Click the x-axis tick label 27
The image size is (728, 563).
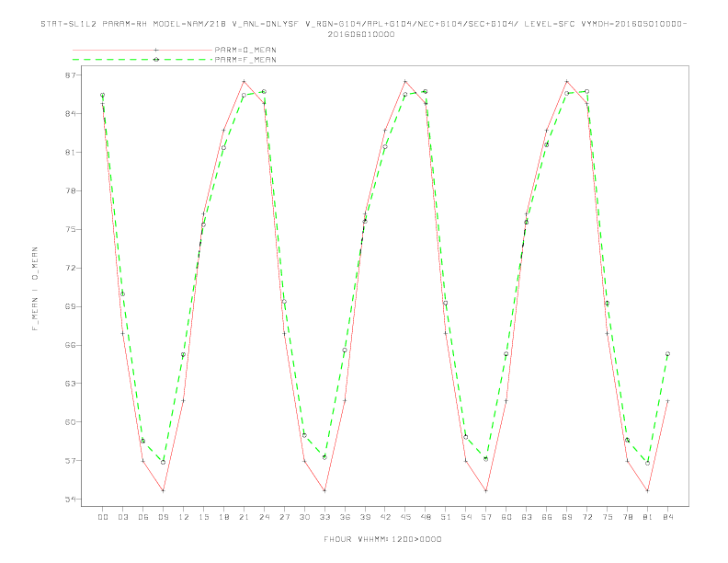(x=284, y=517)
